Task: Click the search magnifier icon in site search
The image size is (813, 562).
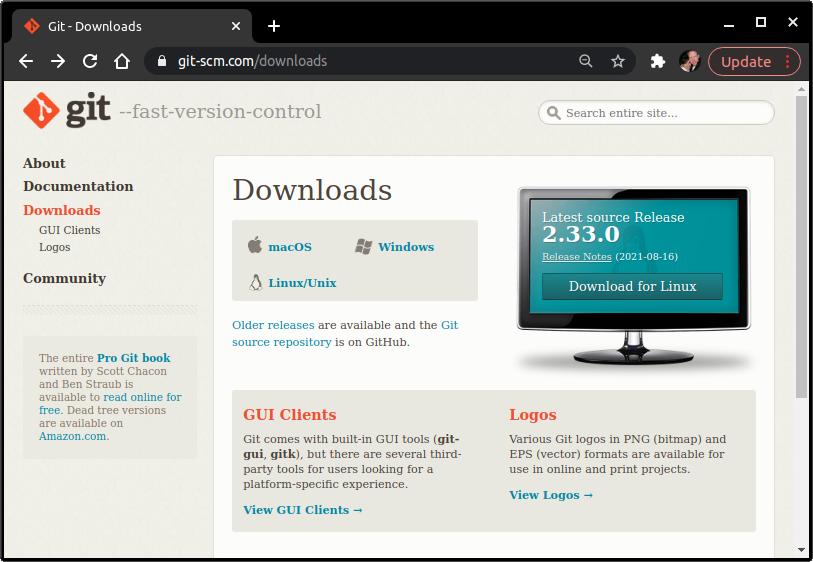Action: [x=553, y=113]
